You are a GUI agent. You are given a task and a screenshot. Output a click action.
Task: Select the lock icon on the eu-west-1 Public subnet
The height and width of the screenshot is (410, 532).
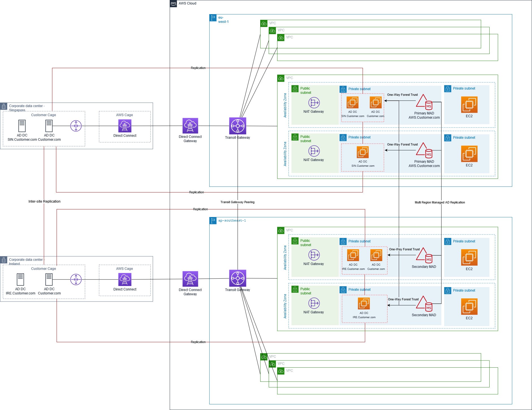click(295, 88)
